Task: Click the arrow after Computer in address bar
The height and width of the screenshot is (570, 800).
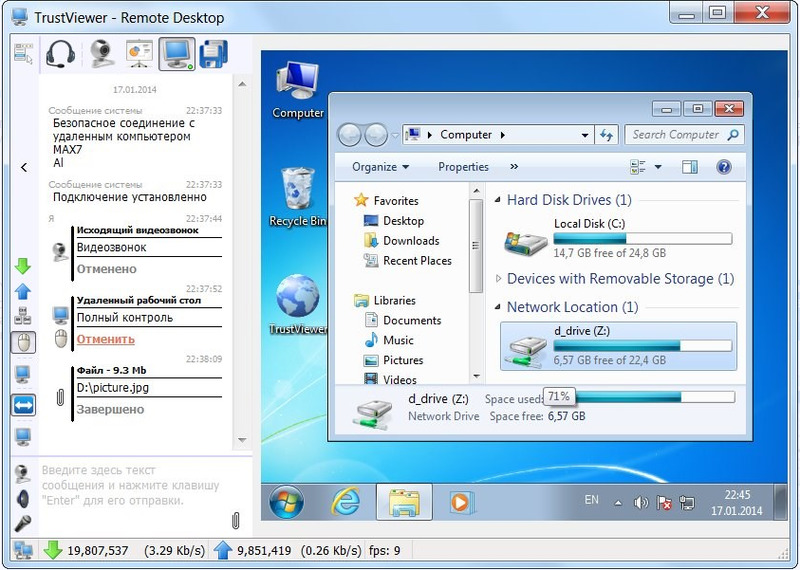Action: 503,135
